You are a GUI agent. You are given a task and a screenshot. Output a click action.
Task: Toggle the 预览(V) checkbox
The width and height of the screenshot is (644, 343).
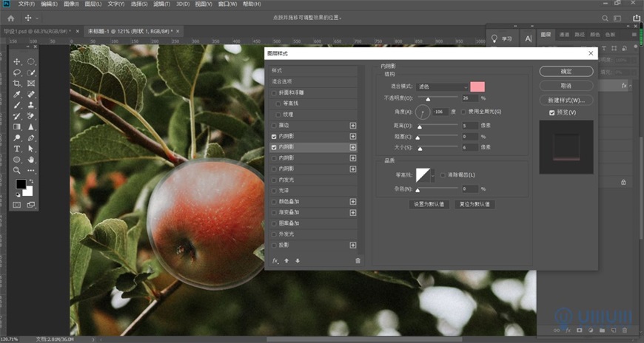552,112
